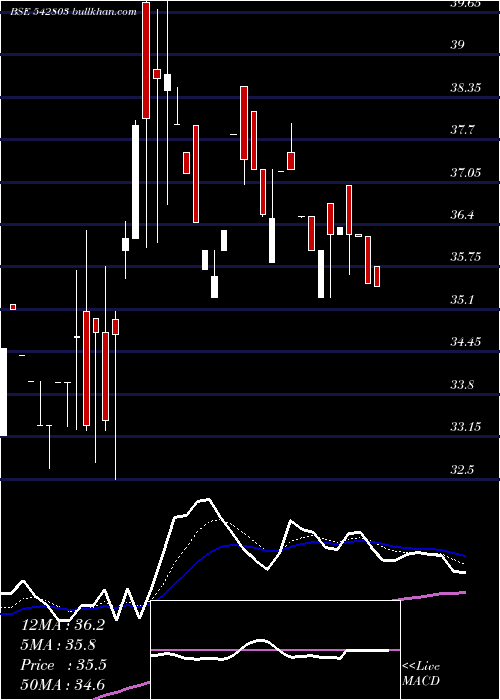Click the 34.45 price axis label
The height and width of the screenshot is (700, 500).
pos(466,342)
